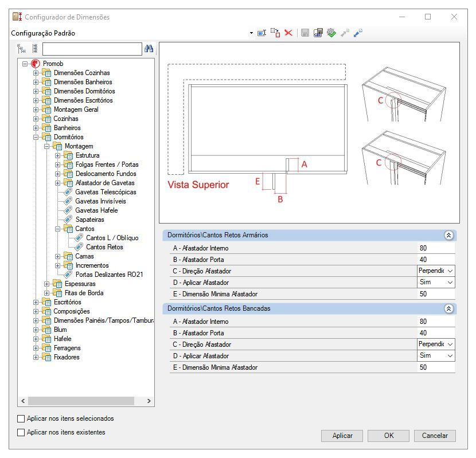Image resolution: width=476 pixels, height=458 pixels.
Task: Click the Portas Deslizantes RO21 tag icon
Action: click(68, 275)
